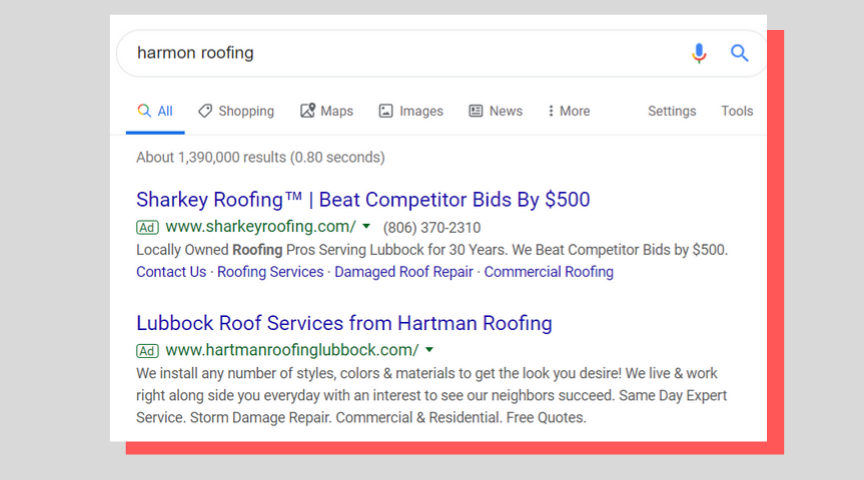Switch to the Images tab
The width and height of the screenshot is (864, 480).
point(411,111)
